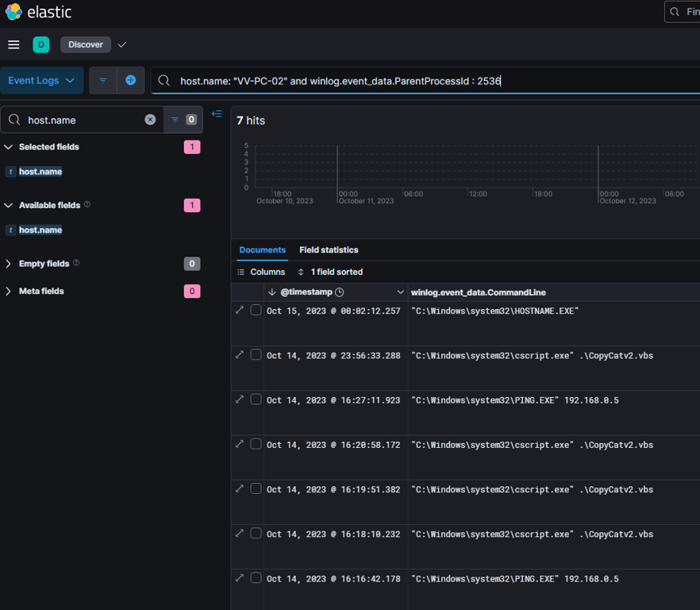700x610 pixels.
Task: Select the Documents tab
Action: point(262,250)
